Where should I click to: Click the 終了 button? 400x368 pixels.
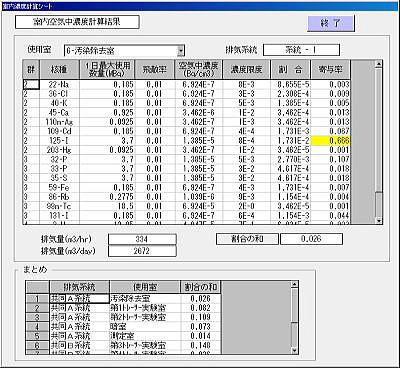331,23
